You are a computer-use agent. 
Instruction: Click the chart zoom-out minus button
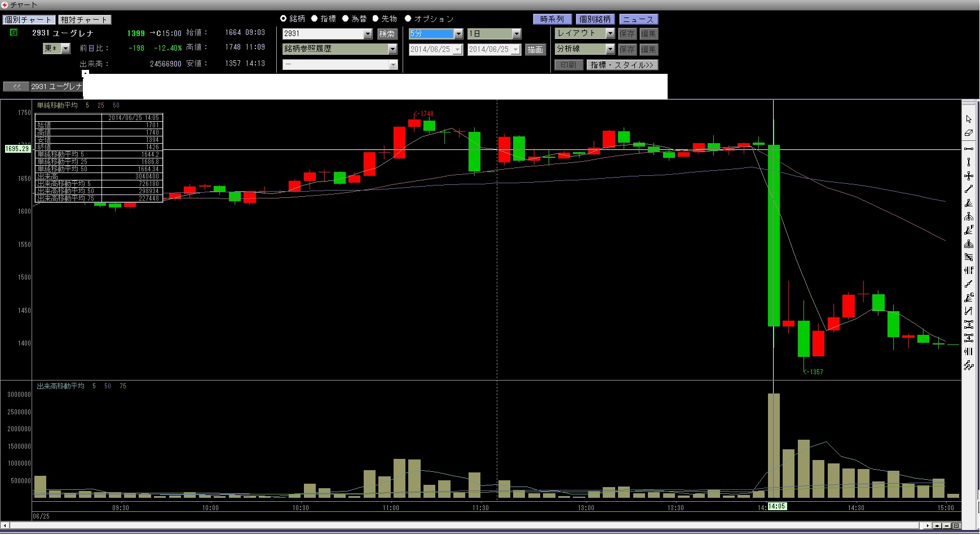point(946,525)
